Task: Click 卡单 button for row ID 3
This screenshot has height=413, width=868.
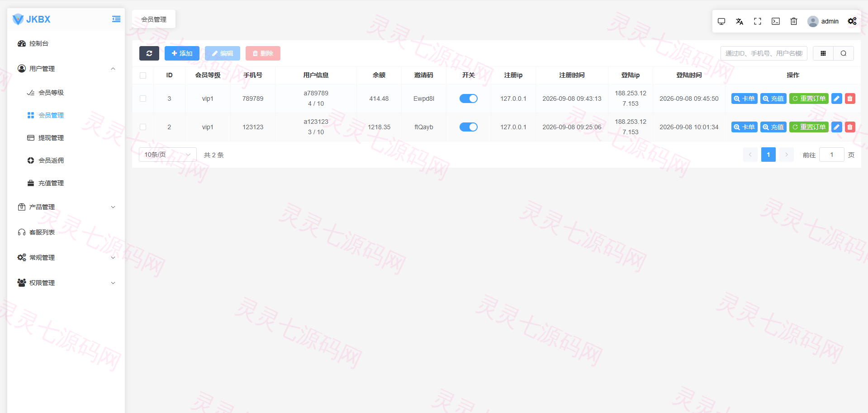Action: pos(744,99)
